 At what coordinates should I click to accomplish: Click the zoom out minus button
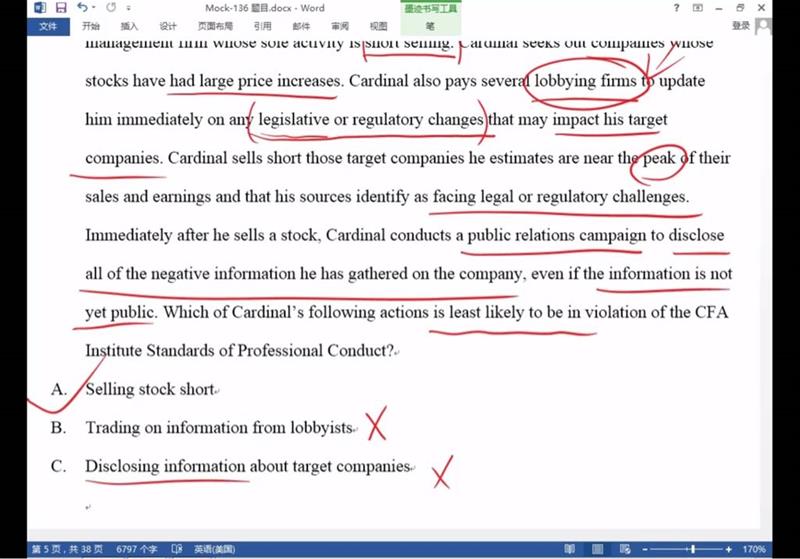point(645,549)
